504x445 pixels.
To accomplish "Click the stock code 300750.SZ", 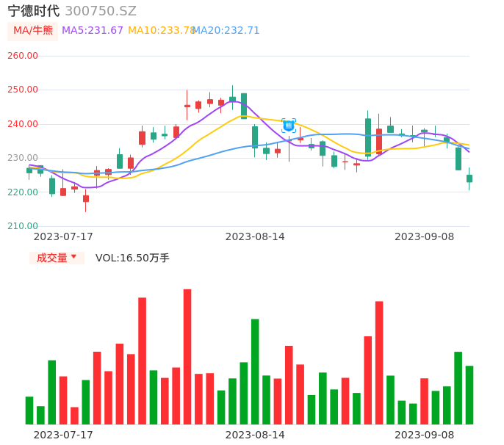I will (101, 11).
